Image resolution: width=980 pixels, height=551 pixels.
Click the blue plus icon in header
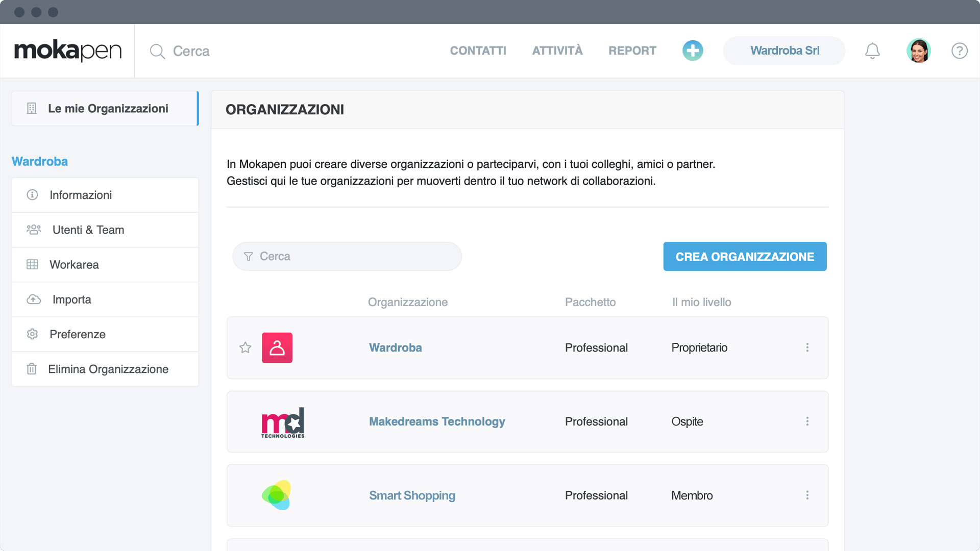pyautogui.click(x=693, y=51)
